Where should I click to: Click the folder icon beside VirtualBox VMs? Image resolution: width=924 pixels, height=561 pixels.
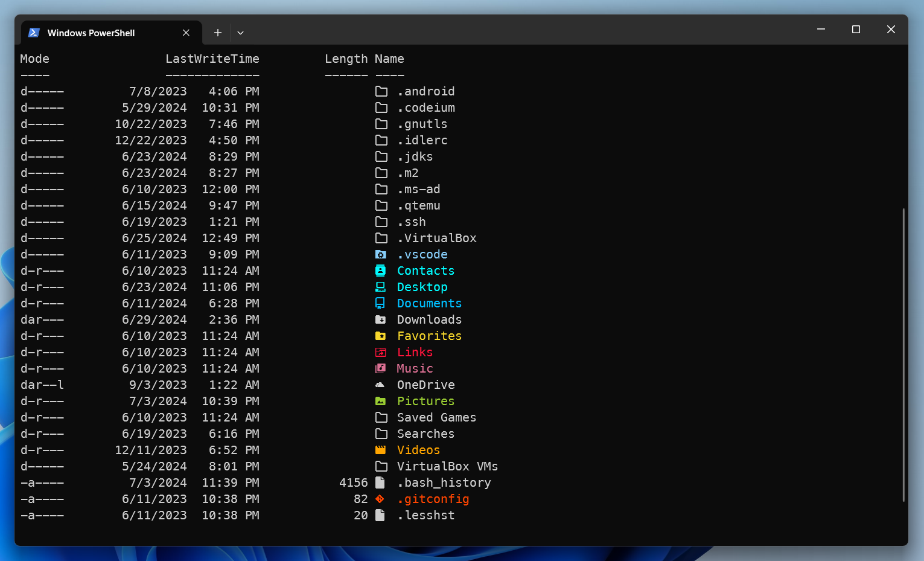[381, 466]
